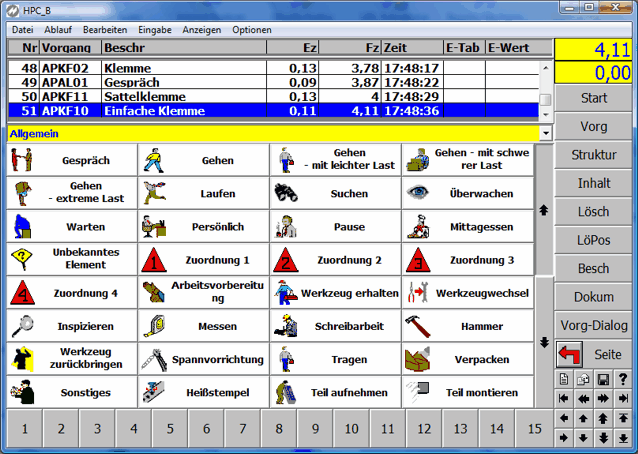This screenshot has width=638, height=454.
Task: Select the Überwachen eye button
Action: [x=466, y=193]
